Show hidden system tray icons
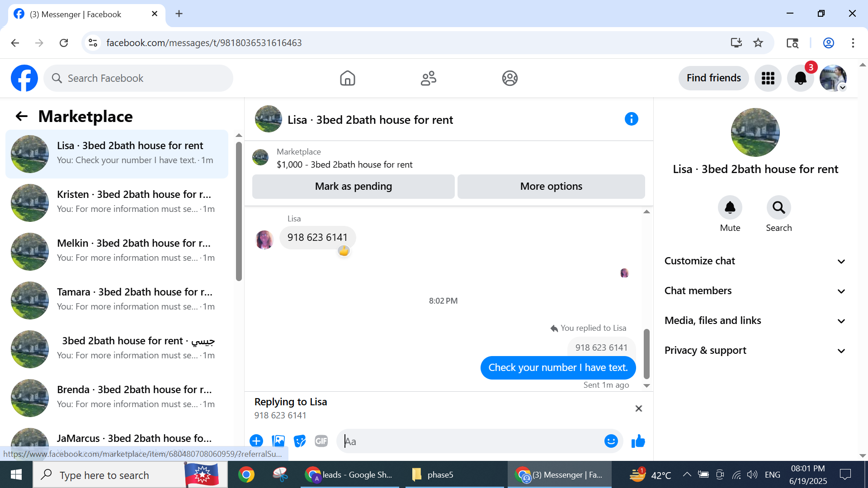This screenshot has height=488, width=868. click(687, 474)
